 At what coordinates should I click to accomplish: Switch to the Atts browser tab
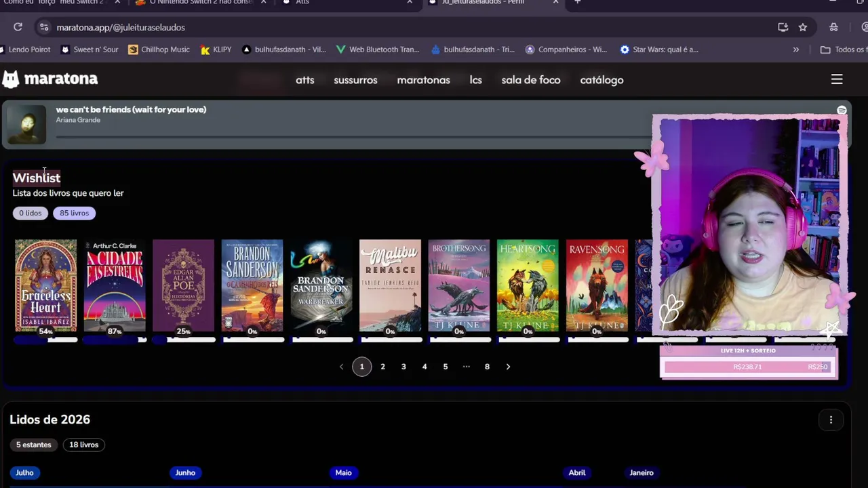[x=346, y=2]
